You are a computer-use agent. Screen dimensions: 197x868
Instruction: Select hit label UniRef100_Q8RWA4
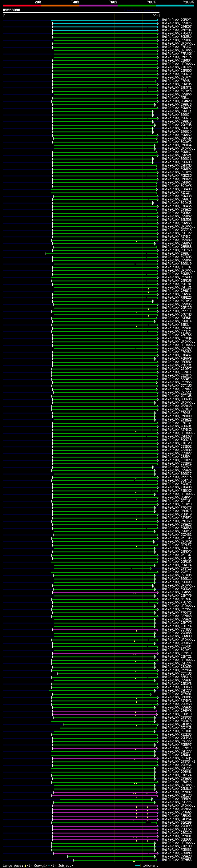click(x=177, y=755)
